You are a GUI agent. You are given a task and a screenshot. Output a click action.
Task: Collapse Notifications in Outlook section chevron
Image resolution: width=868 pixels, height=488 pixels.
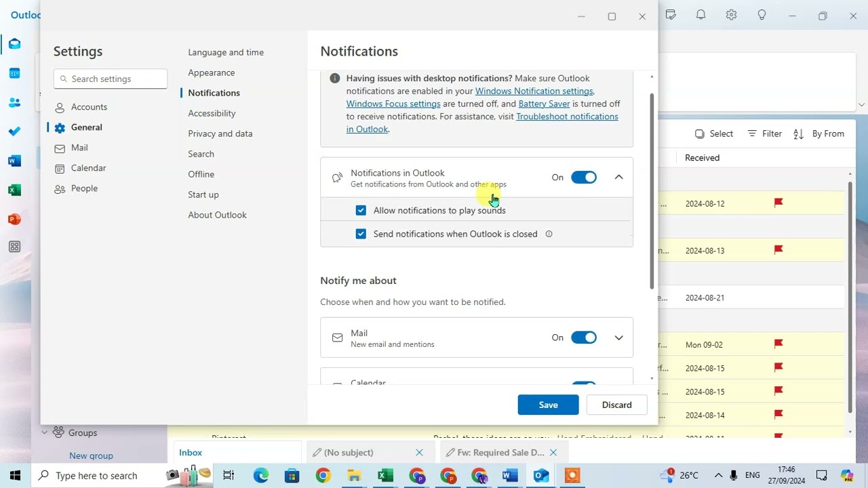pyautogui.click(x=618, y=178)
